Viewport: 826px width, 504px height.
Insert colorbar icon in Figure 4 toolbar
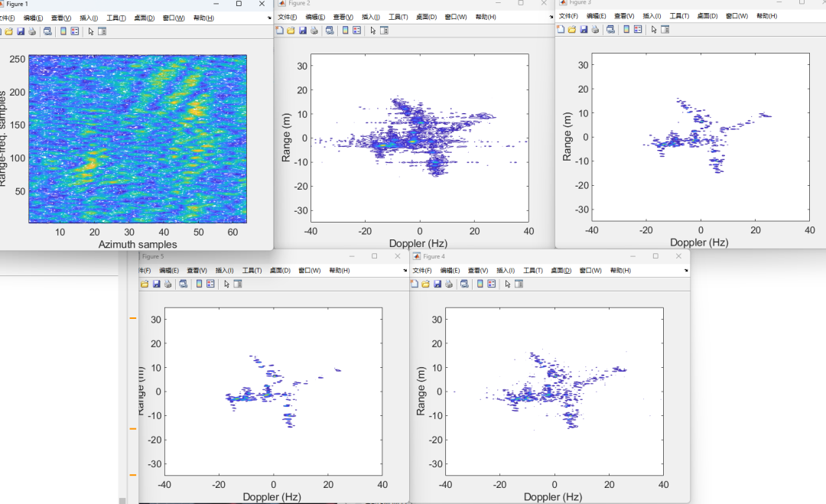(480, 284)
